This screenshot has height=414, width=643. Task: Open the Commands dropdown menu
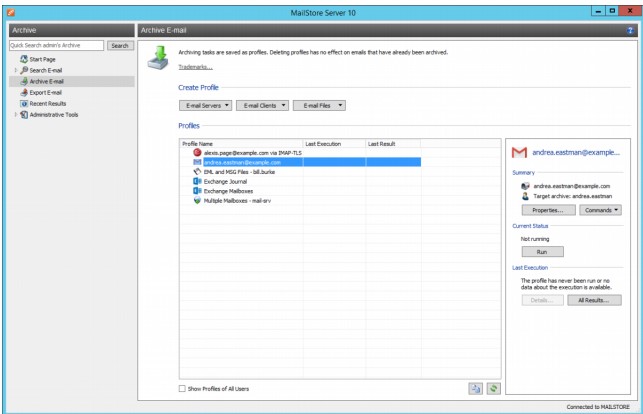pyautogui.click(x=600, y=210)
